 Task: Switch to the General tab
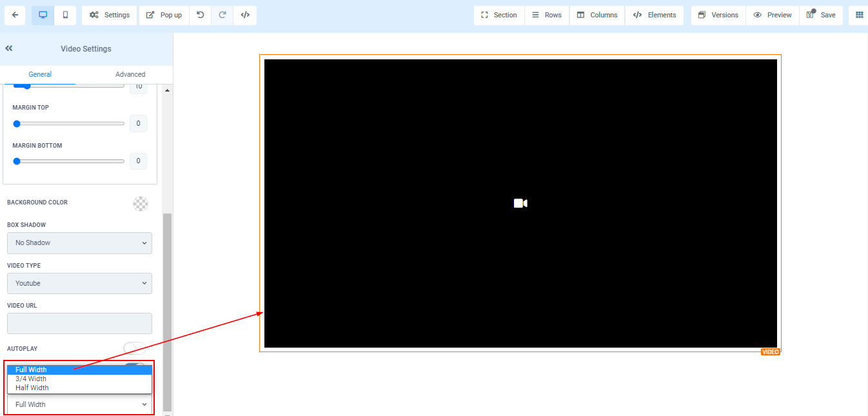click(40, 74)
